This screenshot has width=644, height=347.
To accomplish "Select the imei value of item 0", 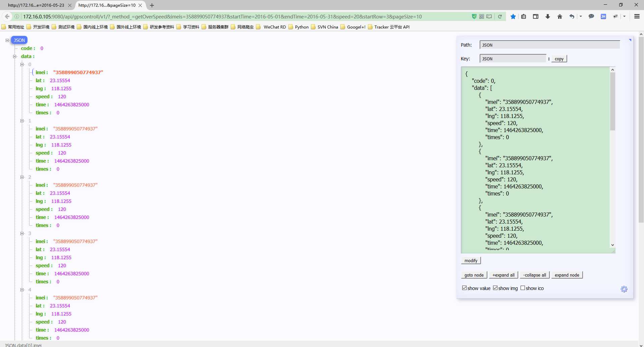I will point(78,72).
